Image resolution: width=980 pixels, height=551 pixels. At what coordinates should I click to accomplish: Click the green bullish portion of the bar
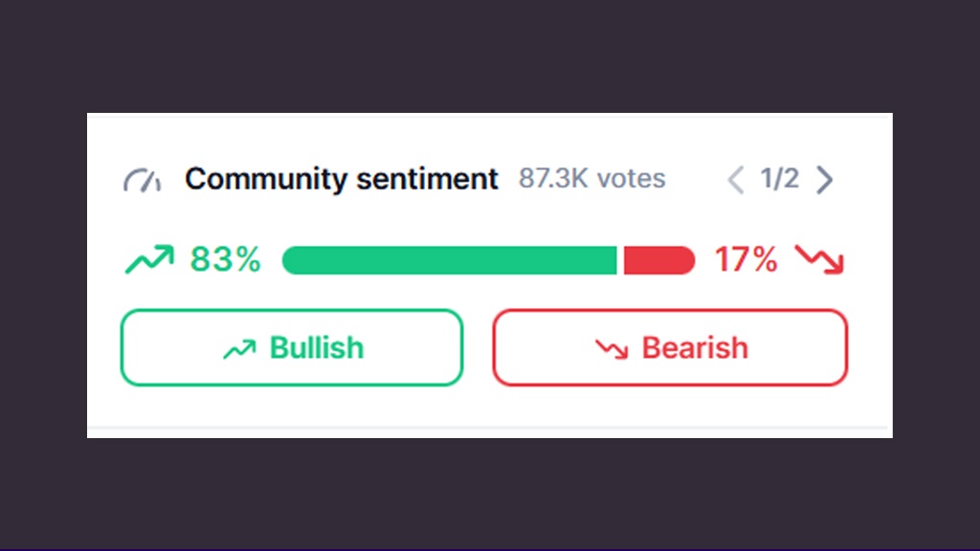point(450,260)
